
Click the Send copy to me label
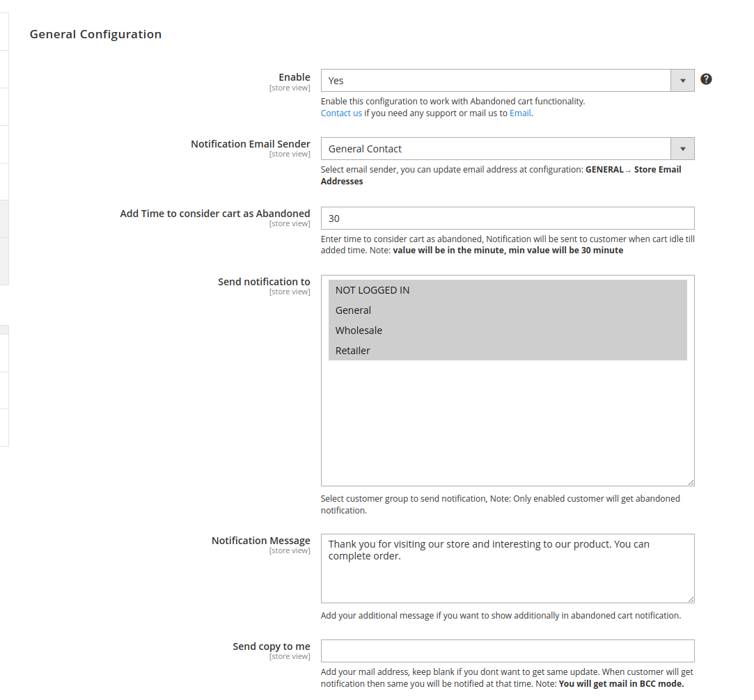[x=272, y=646]
